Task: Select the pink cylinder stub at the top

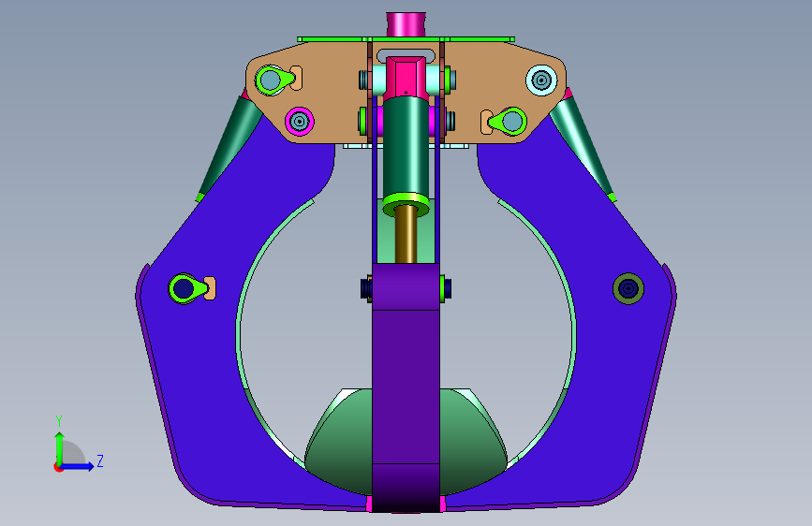Action: point(406,24)
